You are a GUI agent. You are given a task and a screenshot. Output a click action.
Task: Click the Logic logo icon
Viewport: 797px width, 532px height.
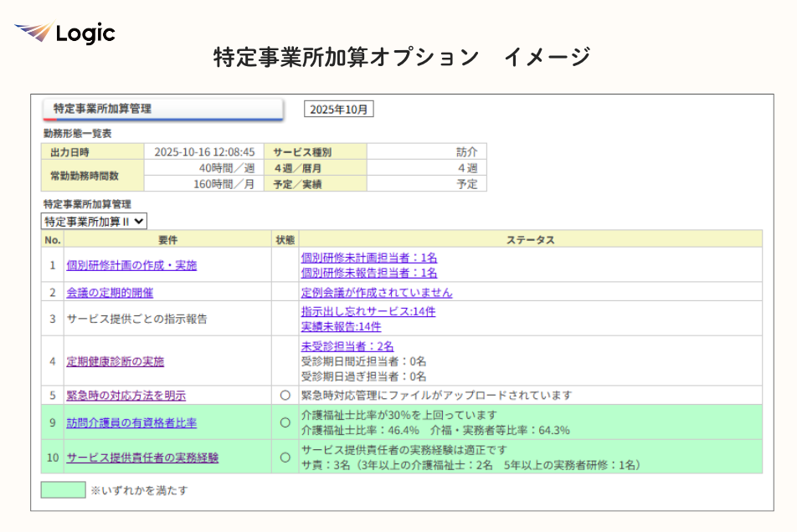coord(33,33)
